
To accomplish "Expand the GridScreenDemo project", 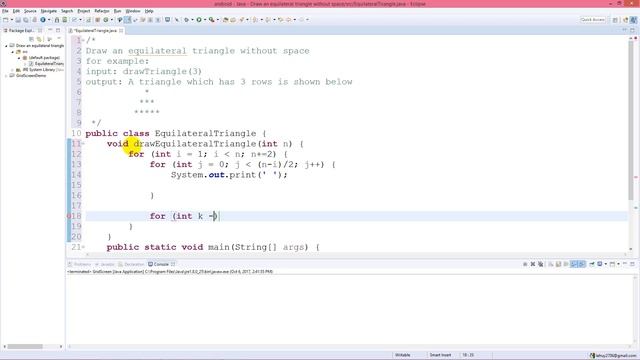I will [x=6, y=76].
